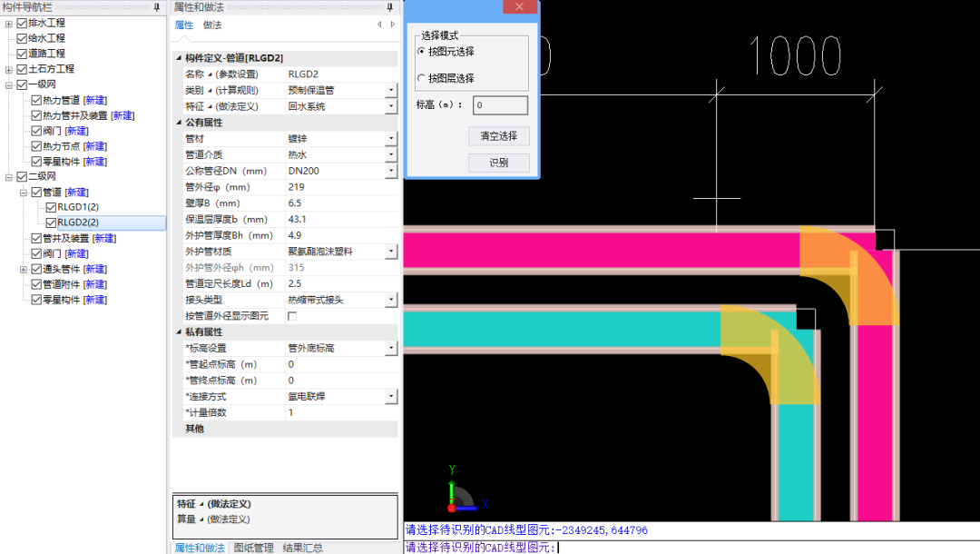Screen dimensions: 980x554
Task: Open the 标高设置 dropdown
Action: pyautogui.click(x=391, y=348)
